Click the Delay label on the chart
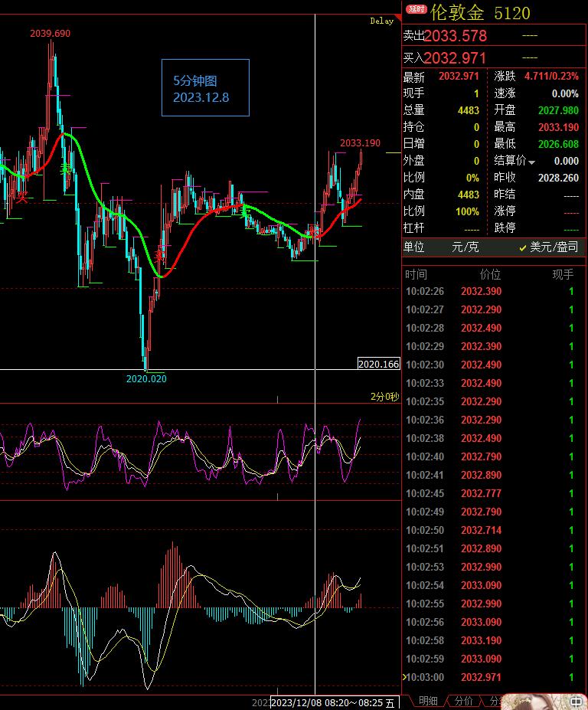 pos(381,21)
